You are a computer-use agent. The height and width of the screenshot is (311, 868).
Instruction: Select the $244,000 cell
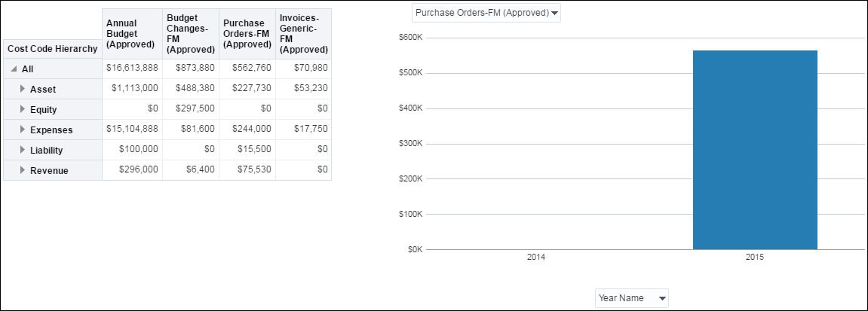(x=247, y=130)
